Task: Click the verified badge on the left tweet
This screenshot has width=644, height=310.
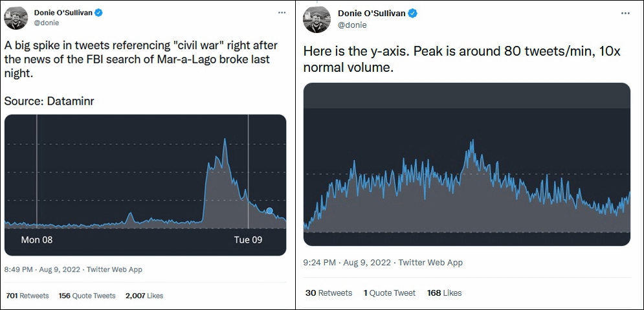Action: [98, 13]
